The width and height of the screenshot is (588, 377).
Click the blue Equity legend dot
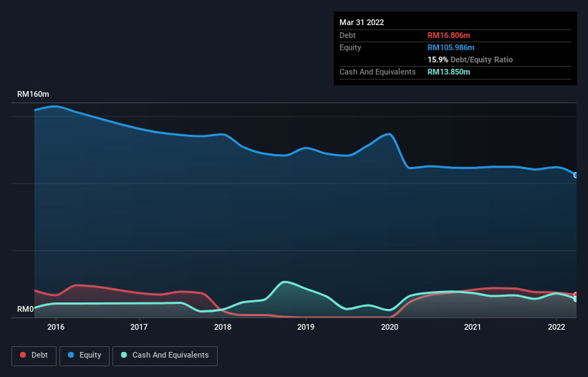[71, 355]
